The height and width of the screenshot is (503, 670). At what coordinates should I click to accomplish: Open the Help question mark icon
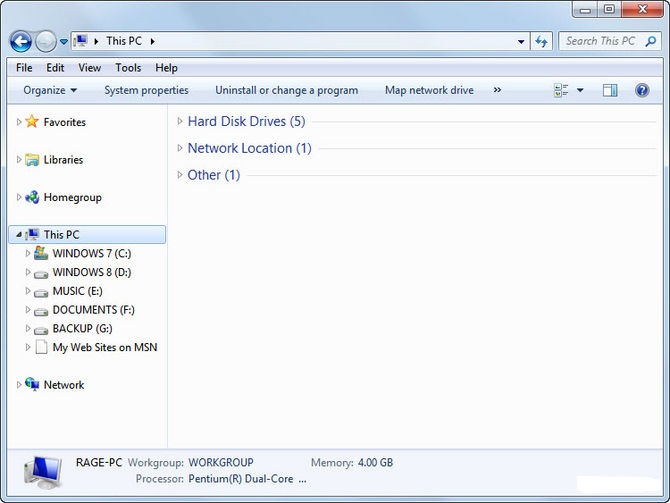pyautogui.click(x=642, y=90)
